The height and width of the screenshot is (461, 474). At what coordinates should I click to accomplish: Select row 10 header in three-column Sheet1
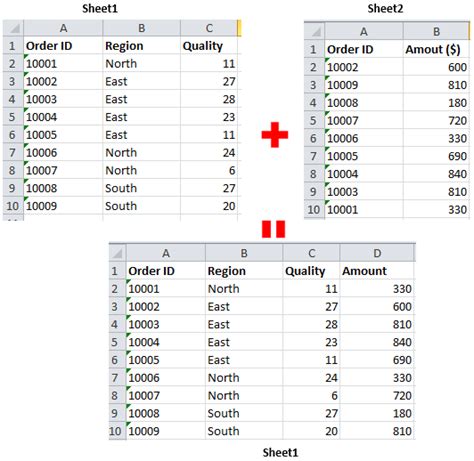click(x=13, y=206)
